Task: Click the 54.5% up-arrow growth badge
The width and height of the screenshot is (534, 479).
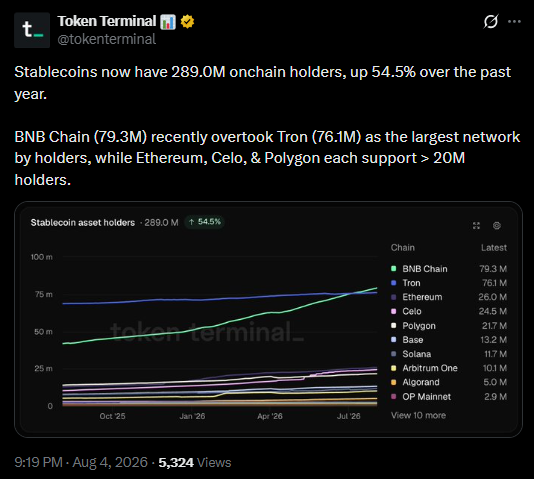Action: [x=205, y=222]
